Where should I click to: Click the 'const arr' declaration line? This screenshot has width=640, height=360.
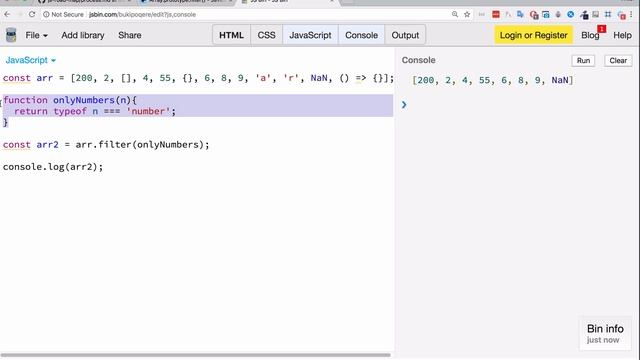pyautogui.click(x=198, y=78)
